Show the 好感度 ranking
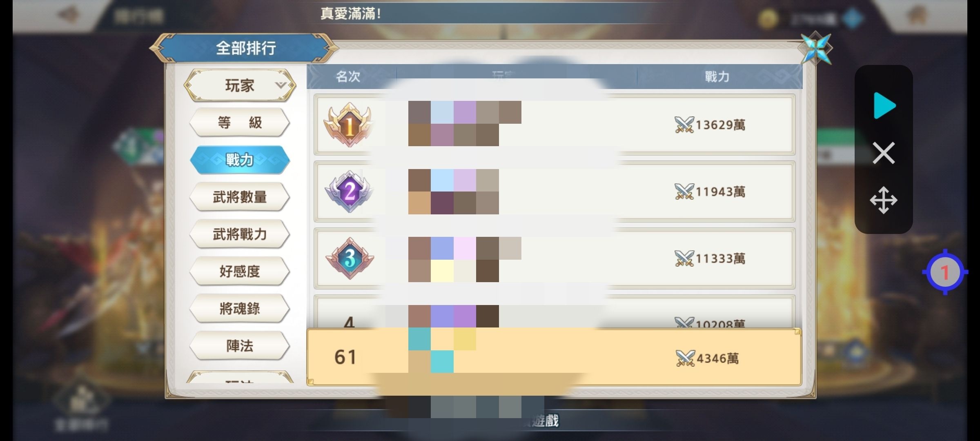This screenshot has width=980, height=441. [x=240, y=271]
